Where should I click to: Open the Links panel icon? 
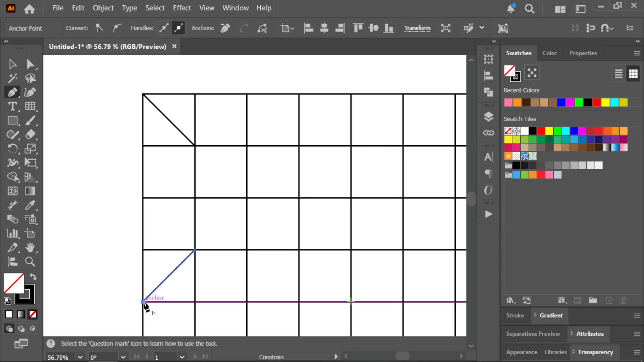pos(488,133)
